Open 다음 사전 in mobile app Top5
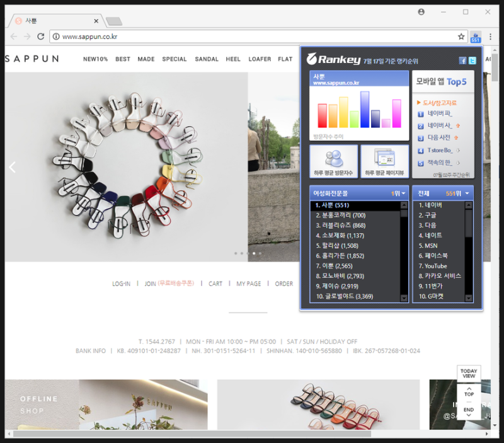 [438, 137]
